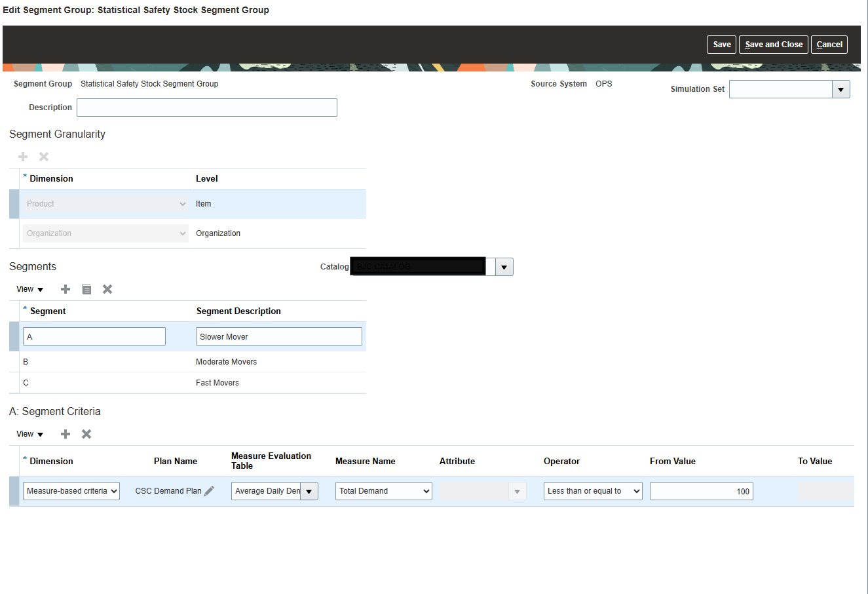Click the Segment Description column header
The image size is (868, 594).
coord(238,311)
